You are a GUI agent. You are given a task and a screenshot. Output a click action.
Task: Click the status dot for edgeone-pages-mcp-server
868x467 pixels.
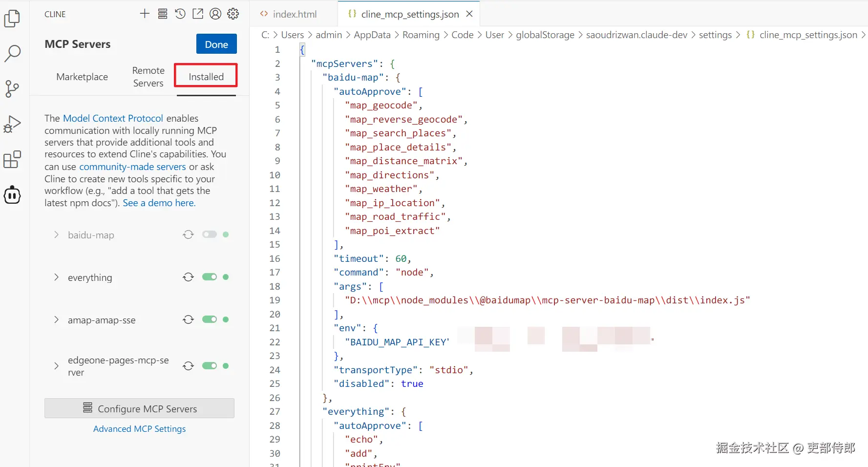point(226,366)
